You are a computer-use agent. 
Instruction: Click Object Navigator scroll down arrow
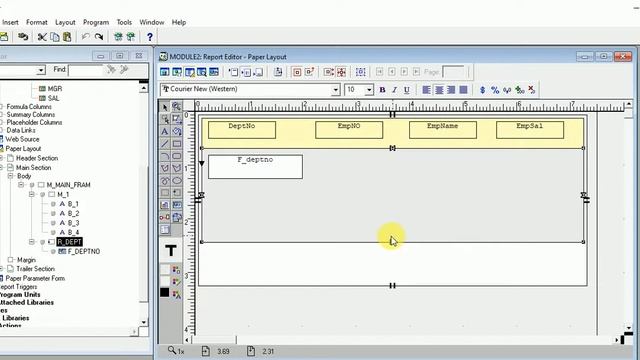[144, 322]
